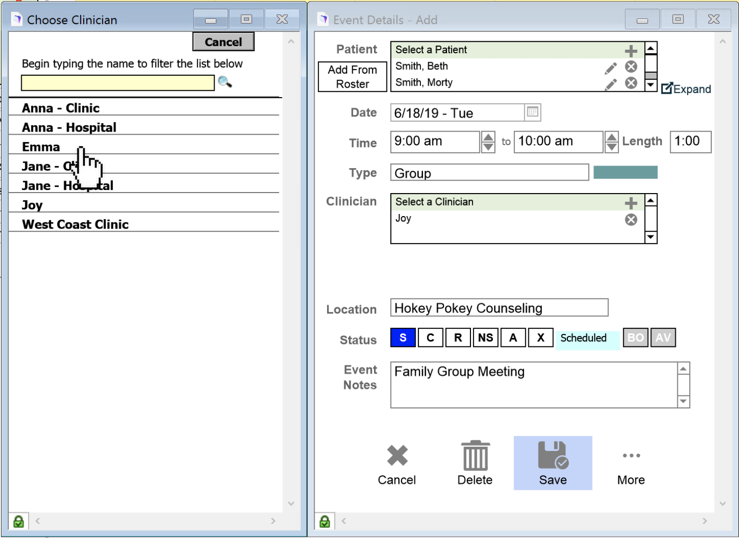The width and height of the screenshot is (739, 538).
Task: Select Emma from the clinician list
Action: [42, 147]
